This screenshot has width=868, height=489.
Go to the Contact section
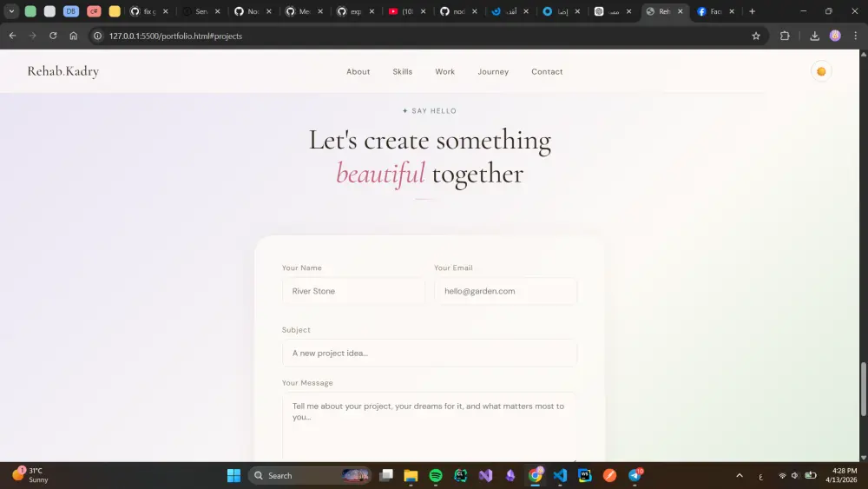547,71
